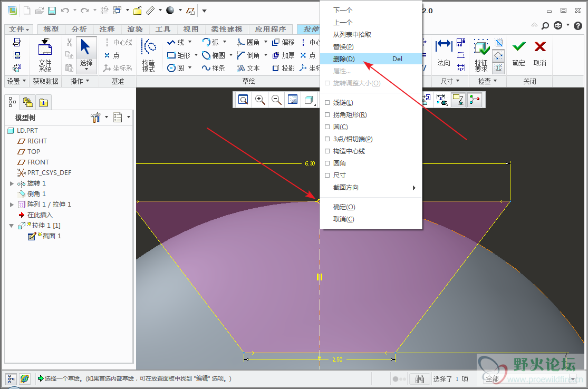Open the 截面方向 submenu arrow
The image size is (588, 389).
[x=414, y=188]
